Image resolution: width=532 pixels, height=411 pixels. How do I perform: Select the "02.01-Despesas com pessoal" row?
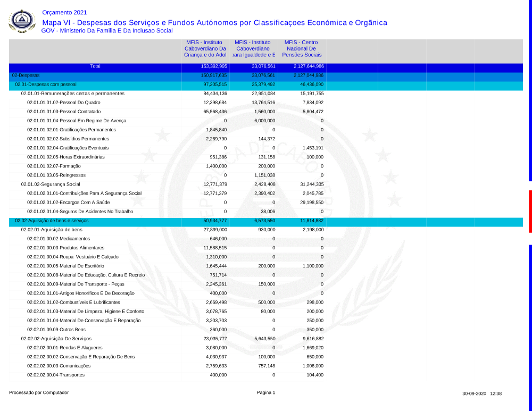tap(46, 85)
